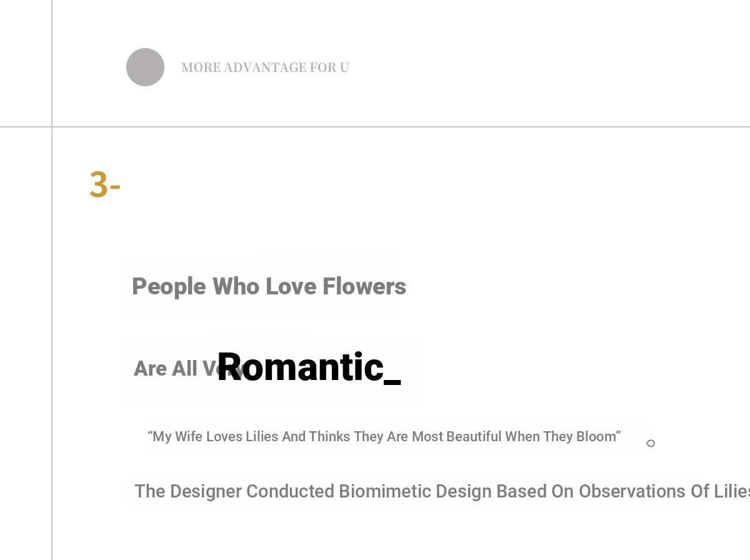Click the "MORE ADVANTAGE FOR U" header text

click(x=265, y=67)
